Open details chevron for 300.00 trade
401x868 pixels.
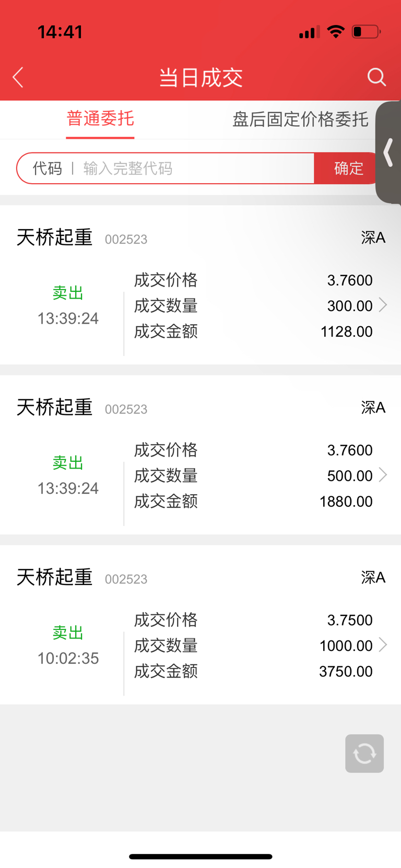(x=383, y=305)
